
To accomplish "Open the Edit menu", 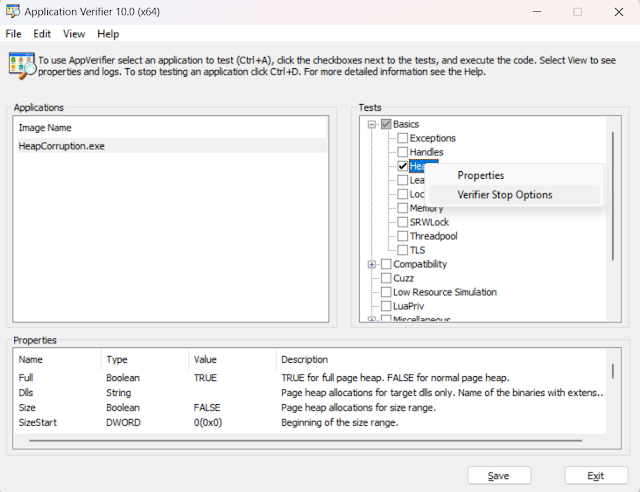I will (x=42, y=34).
